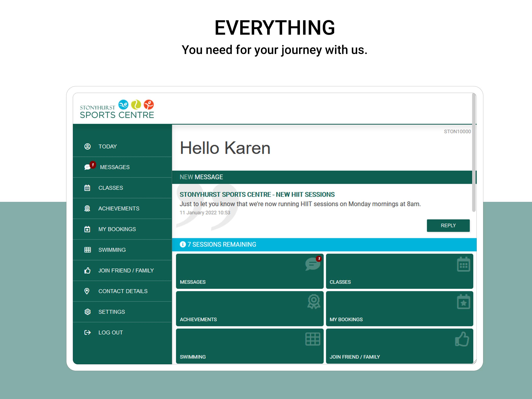Screen dimensions: 532x399
Task: Select the My Bookings dashboard tile
Action: pyautogui.click(x=399, y=309)
